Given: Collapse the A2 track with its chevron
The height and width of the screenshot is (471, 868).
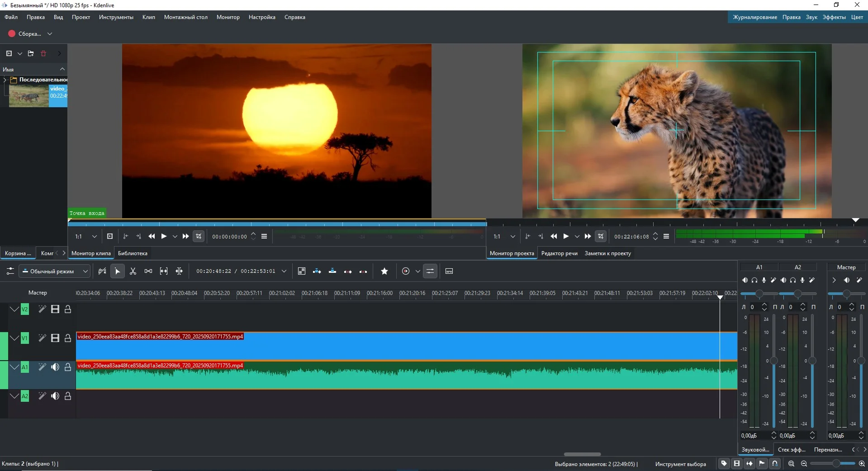Looking at the screenshot, I should tap(14, 396).
